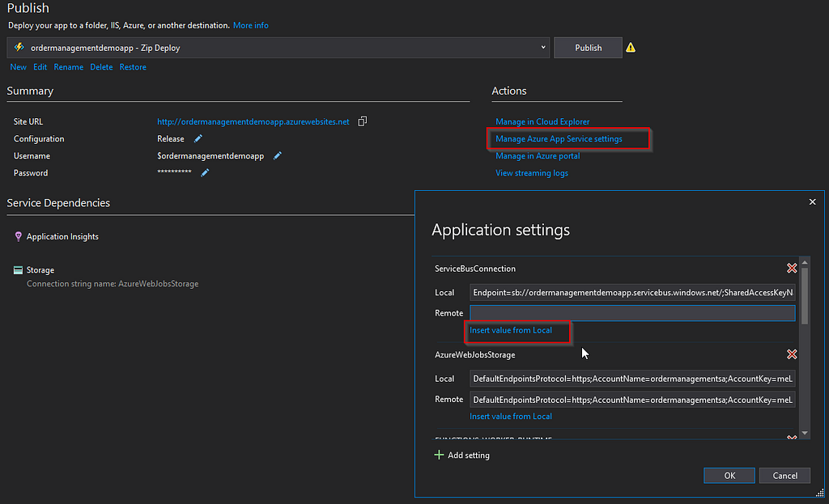Open the More info link
Screen dimensions: 829x504
click(x=251, y=25)
